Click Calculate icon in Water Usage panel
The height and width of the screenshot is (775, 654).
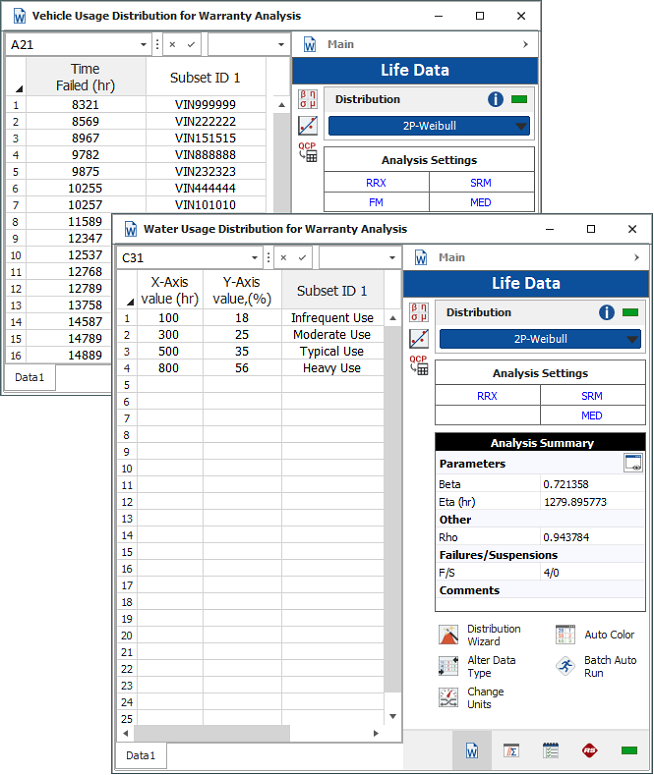[419, 313]
